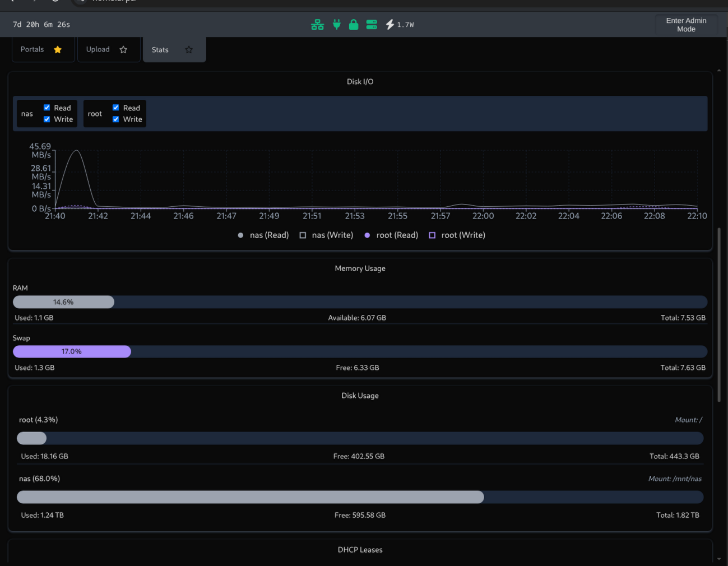Star the Stats tab as favorite

click(189, 50)
